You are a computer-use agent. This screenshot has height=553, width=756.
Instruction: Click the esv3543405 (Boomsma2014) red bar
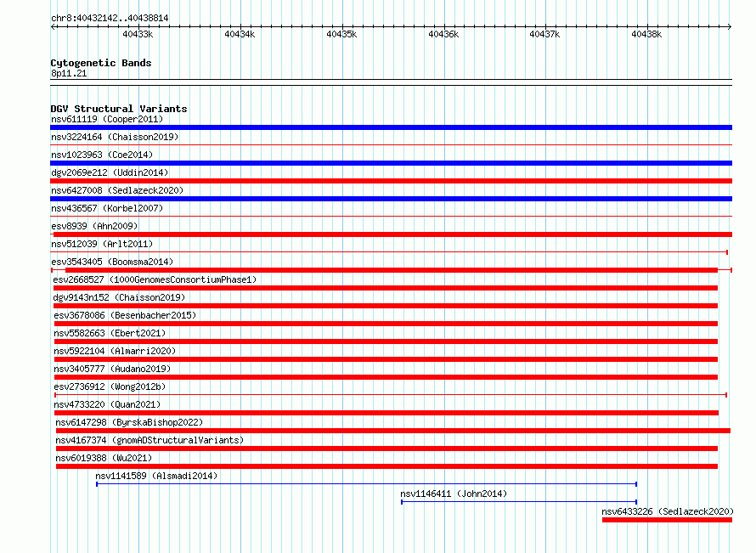click(392, 270)
